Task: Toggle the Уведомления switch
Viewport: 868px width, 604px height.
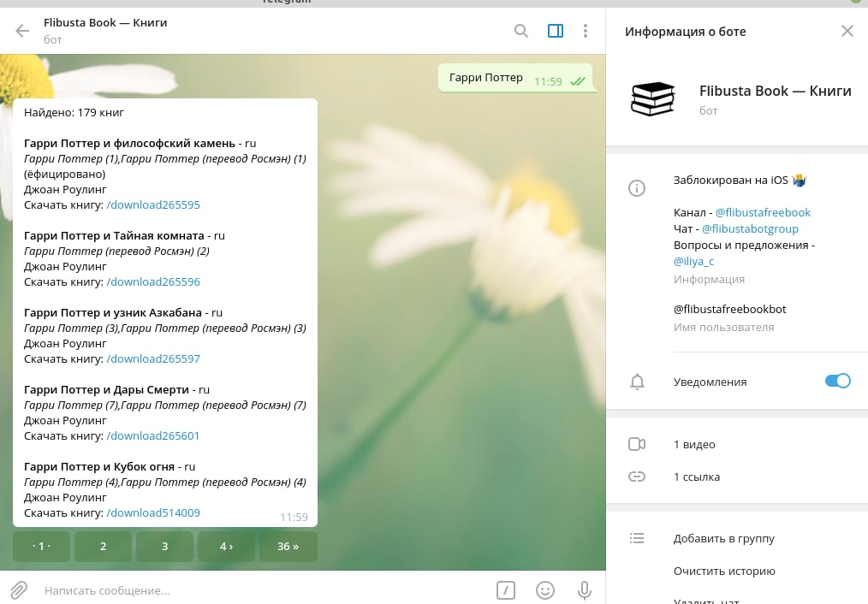Action: point(837,381)
